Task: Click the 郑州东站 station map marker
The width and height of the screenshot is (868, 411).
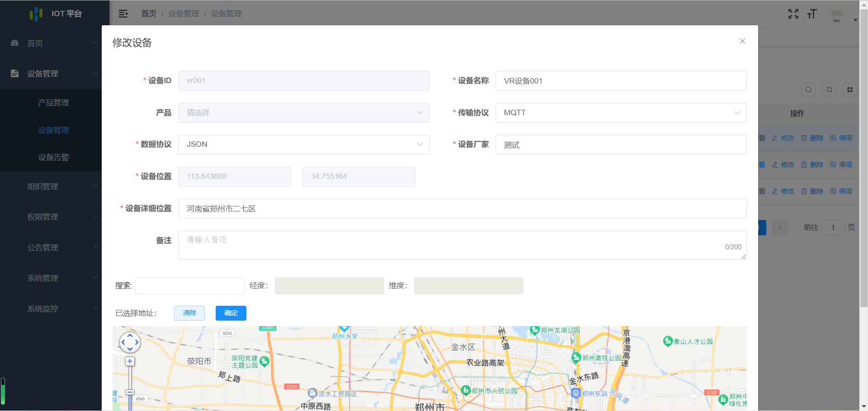Action: coord(576,393)
